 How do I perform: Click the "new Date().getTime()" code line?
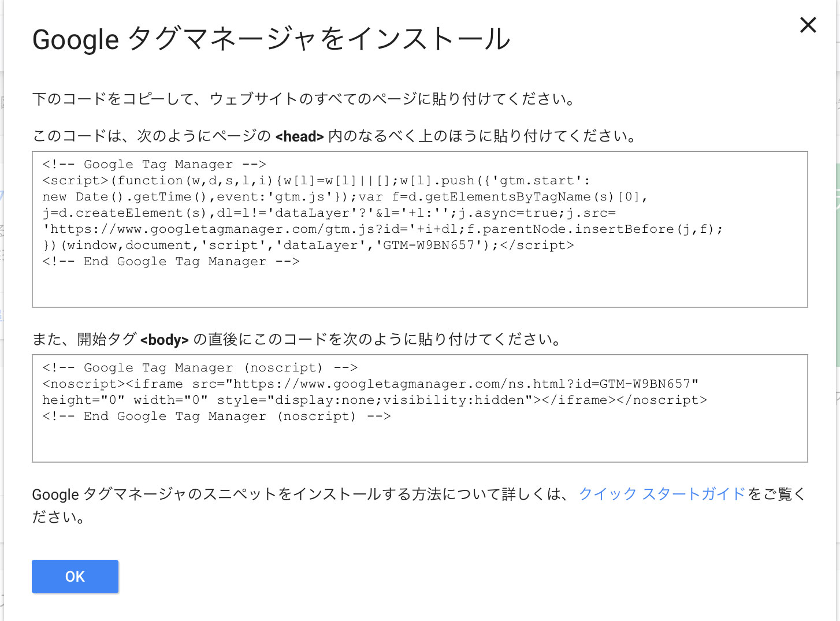click(x=345, y=197)
